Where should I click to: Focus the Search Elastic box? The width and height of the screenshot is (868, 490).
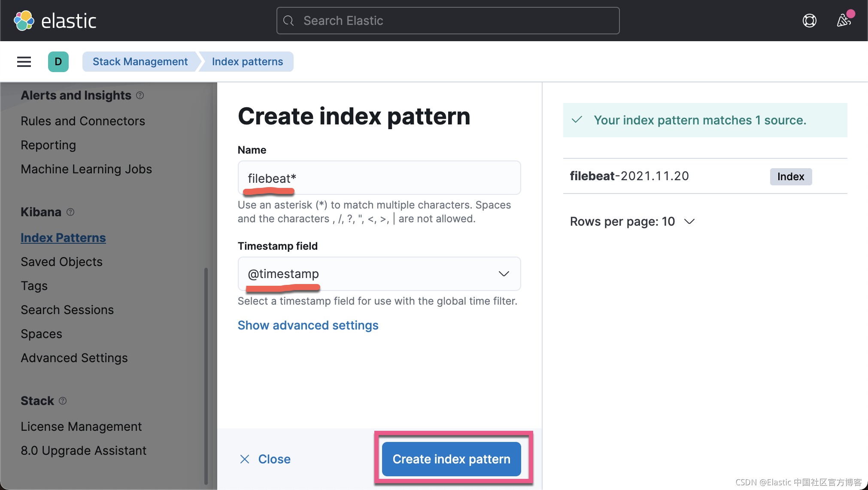[448, 21]
